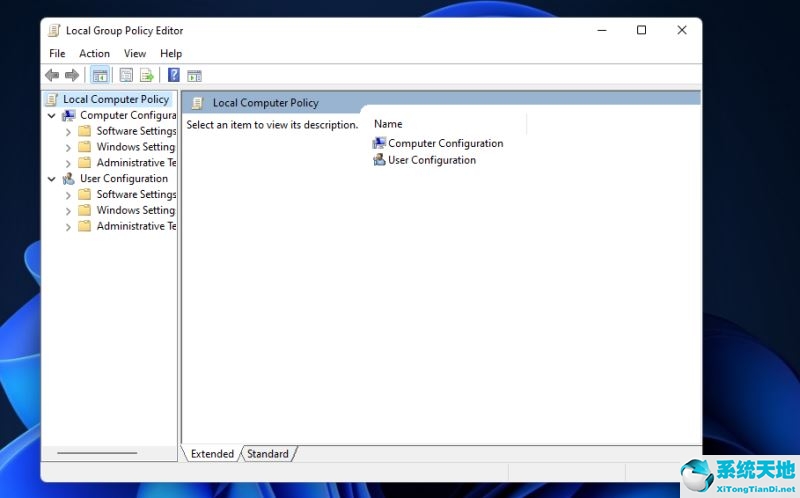Viewport: 800px width, 498px height.
Task: Collapse the Computer Configuration tree node
Action: tap(52, 116)
